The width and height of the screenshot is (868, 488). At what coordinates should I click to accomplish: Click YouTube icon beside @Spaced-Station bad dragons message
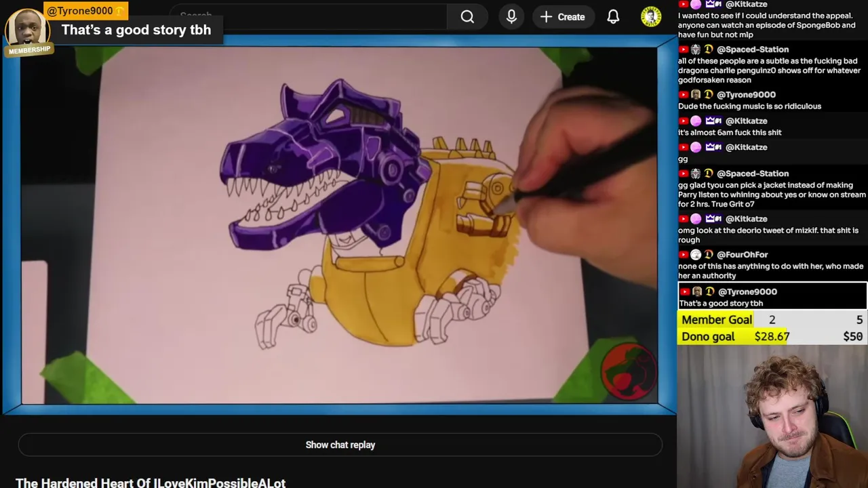(x=684, y=49)
